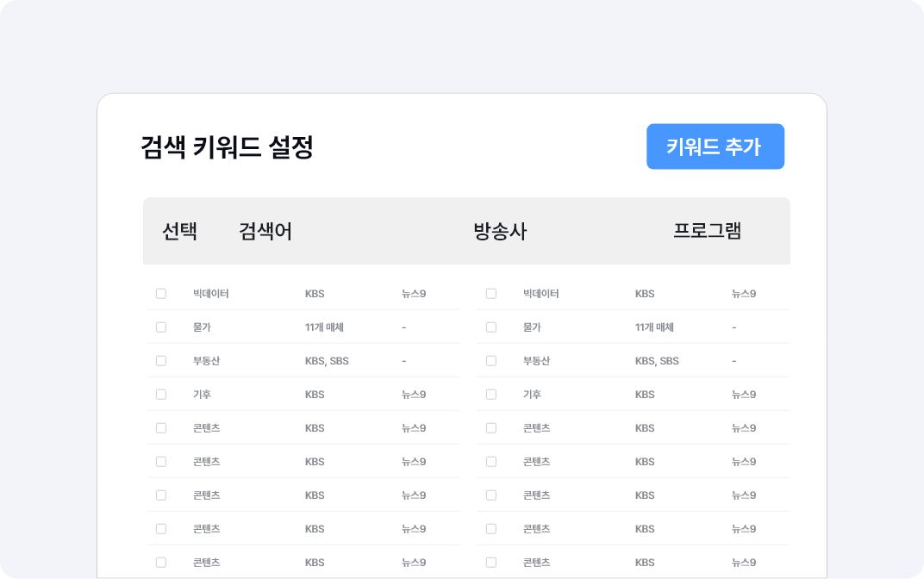Viewport: 924px width, 579px height.
Task: Check the last 콘텐츠 row checkbox
Action: pos(161,561)
